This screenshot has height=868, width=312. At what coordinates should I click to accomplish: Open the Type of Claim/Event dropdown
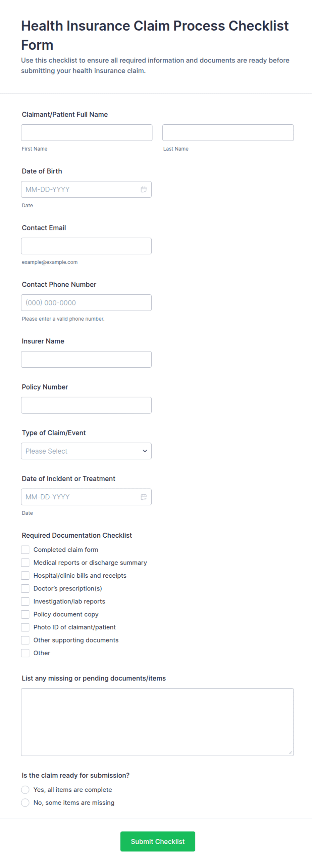click(86, 451)
